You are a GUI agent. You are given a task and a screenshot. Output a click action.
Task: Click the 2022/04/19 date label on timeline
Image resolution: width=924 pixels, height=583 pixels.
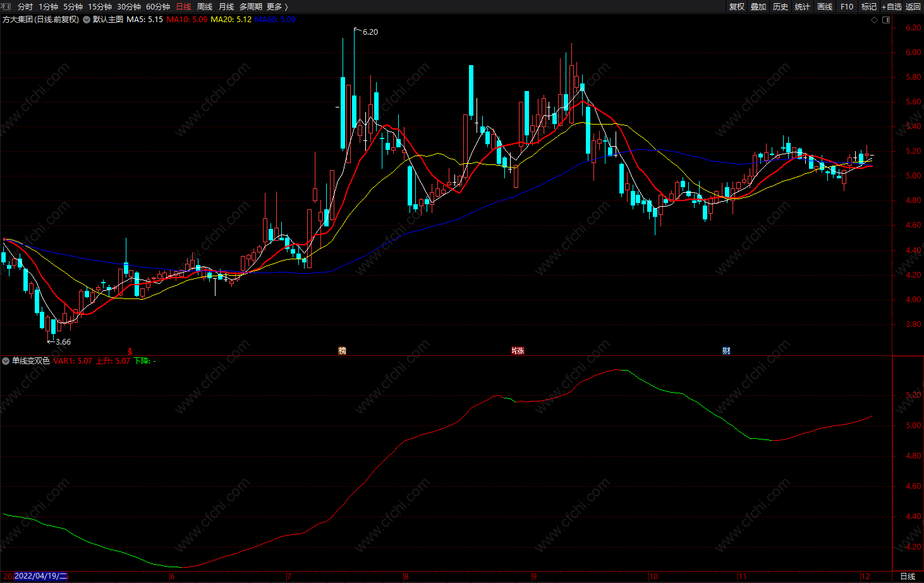[x=40, y=576]
